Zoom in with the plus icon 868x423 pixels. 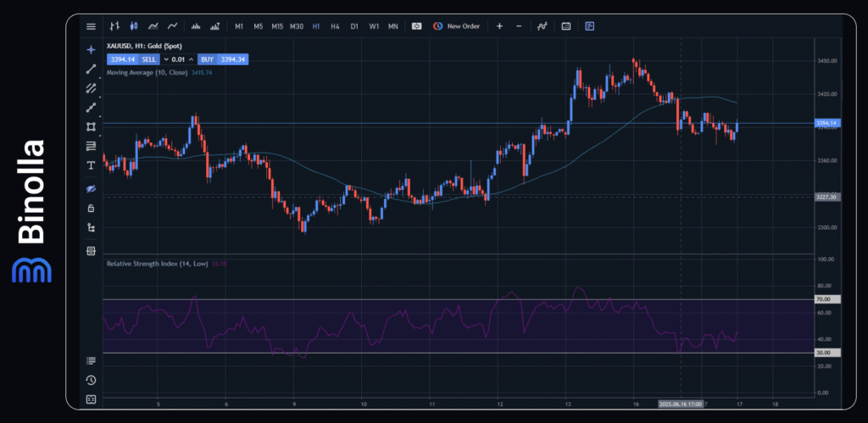coord(499,26)
